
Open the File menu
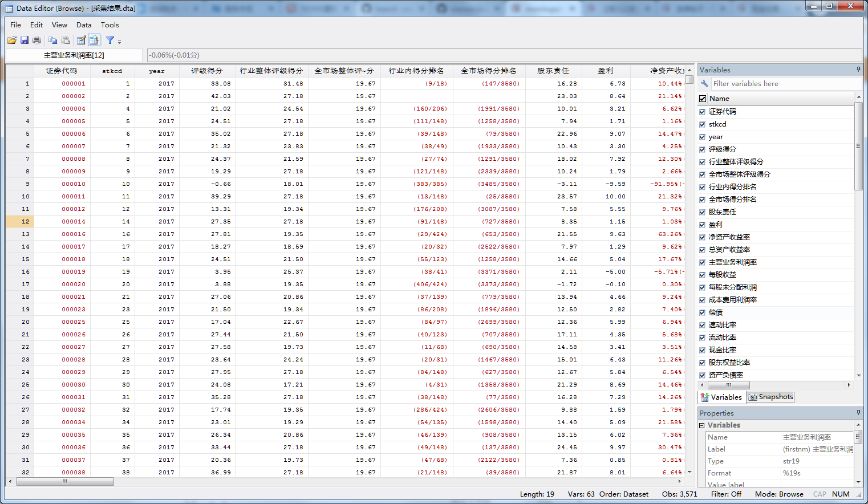(15, 25)
